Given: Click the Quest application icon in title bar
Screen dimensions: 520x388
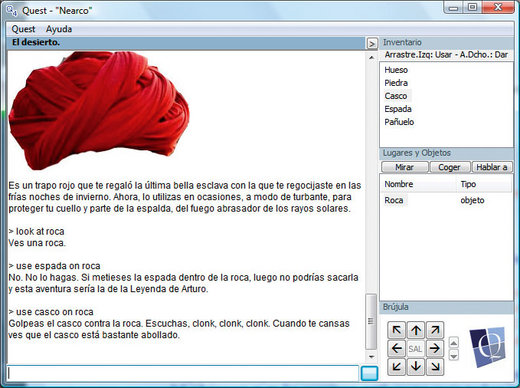Looking at the screenshot, I should [x=11, y=11].
